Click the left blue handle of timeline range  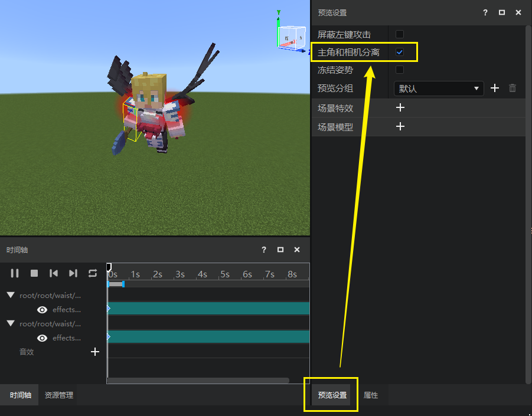coord(108,284)
